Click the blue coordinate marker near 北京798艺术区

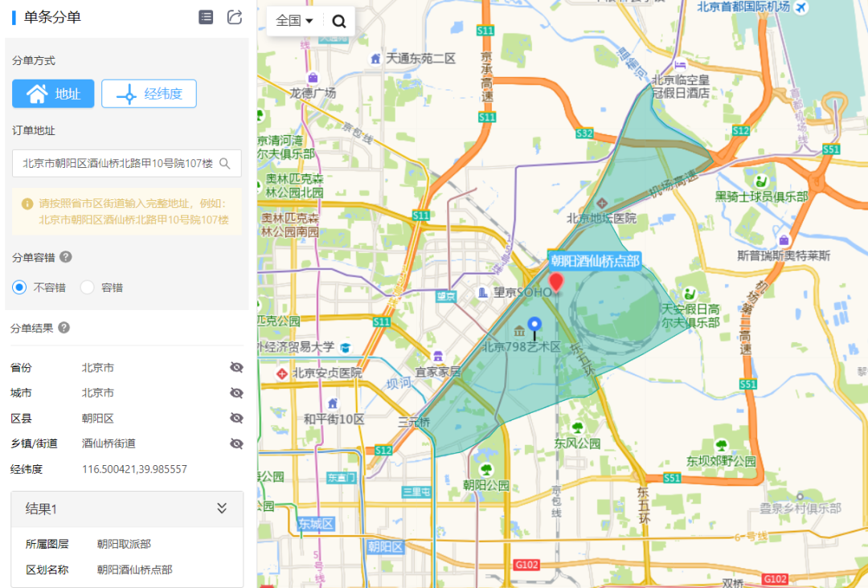[535, 325]
